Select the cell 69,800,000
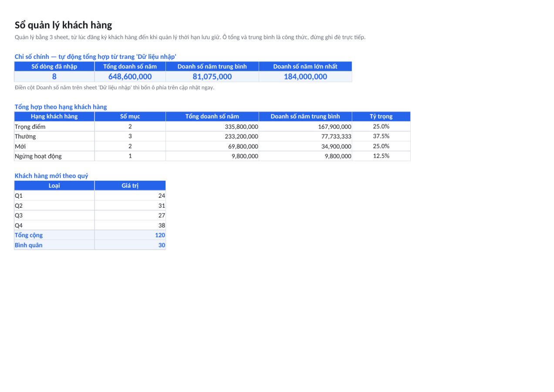 click(x=213, y=146)
